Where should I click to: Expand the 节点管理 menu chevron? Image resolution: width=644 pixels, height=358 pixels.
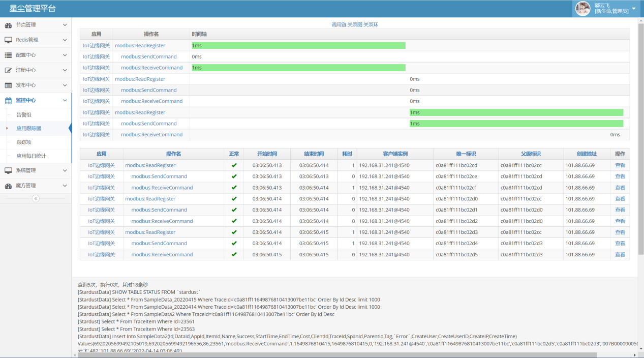pos(65,25)
